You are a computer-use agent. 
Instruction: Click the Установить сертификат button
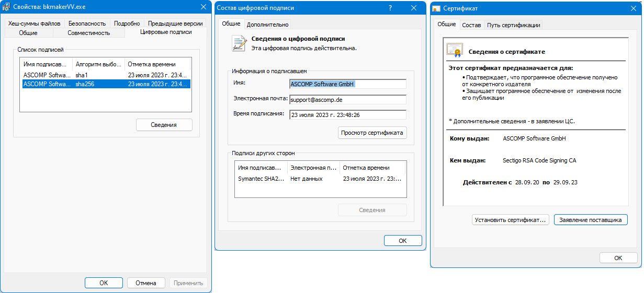click(511, 220)
